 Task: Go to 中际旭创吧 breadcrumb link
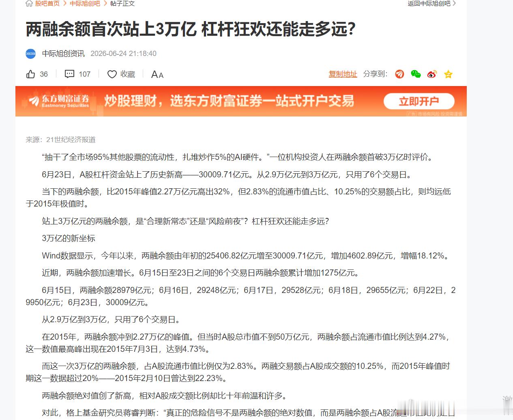(85, 3)
